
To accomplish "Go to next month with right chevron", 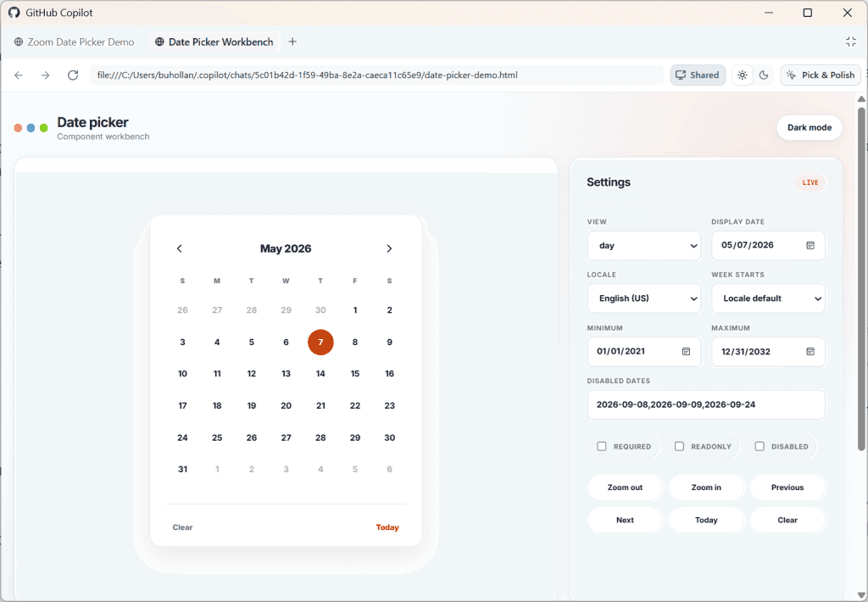I will click(x=389, y=248).
